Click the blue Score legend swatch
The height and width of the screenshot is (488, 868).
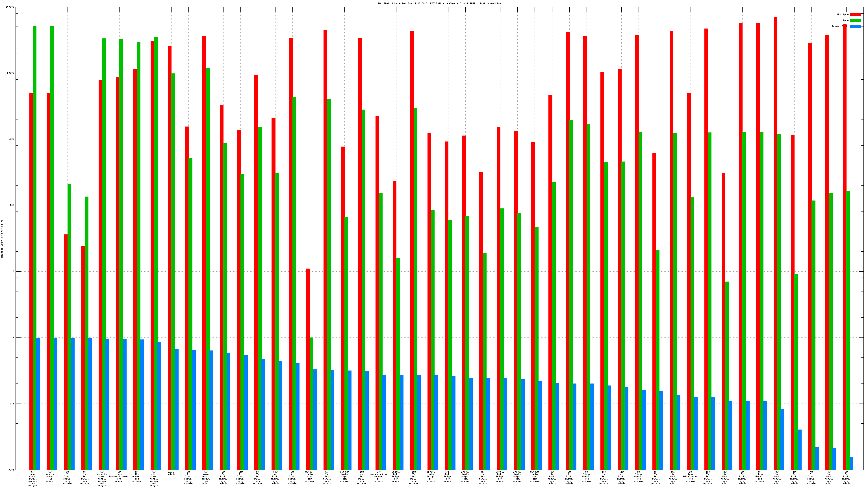click(855, 26)
